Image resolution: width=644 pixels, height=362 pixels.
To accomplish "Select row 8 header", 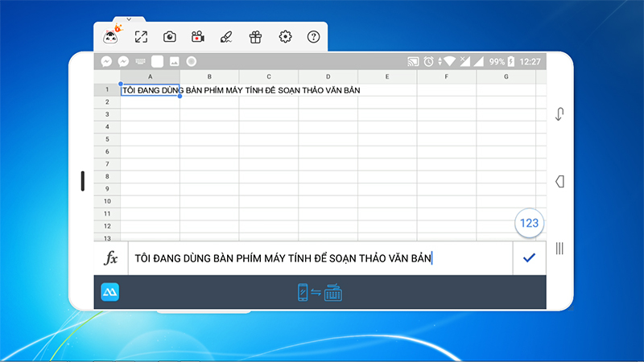I will (107, 176).
